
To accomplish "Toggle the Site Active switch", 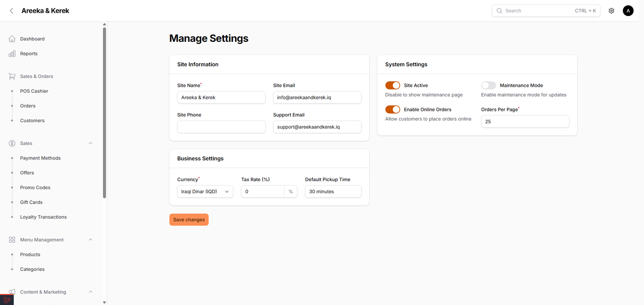I will click(x=392, y=85).
